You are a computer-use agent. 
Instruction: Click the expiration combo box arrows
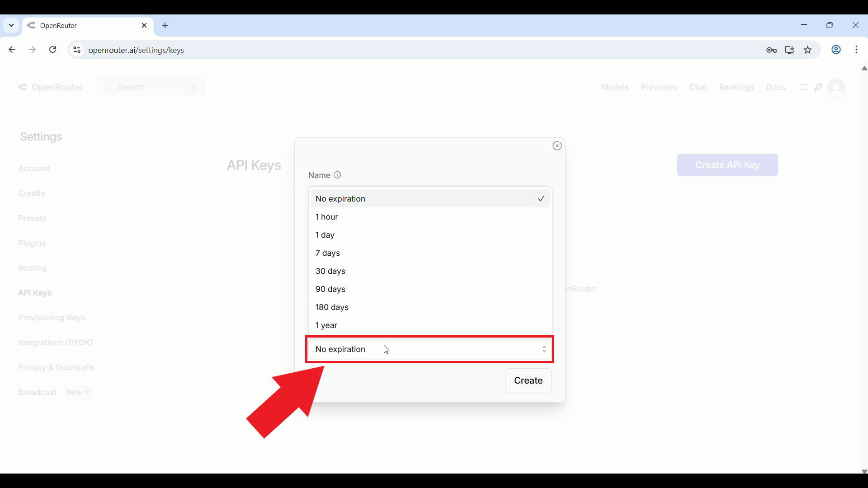pyautogui.click(x=544, y=349)
